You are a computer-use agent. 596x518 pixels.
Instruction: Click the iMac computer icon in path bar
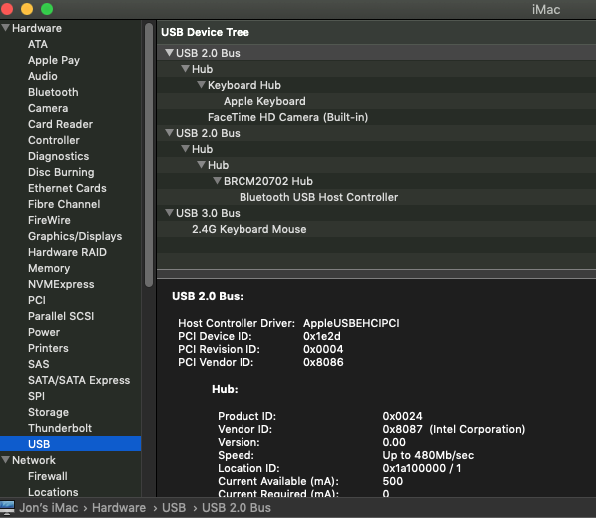(7, 508)
